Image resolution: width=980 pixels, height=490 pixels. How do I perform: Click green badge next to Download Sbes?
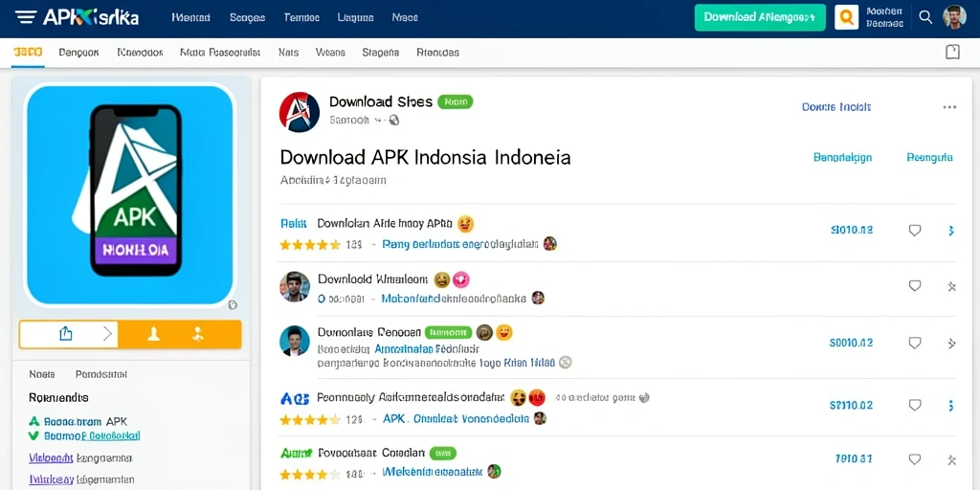[455, 101]
